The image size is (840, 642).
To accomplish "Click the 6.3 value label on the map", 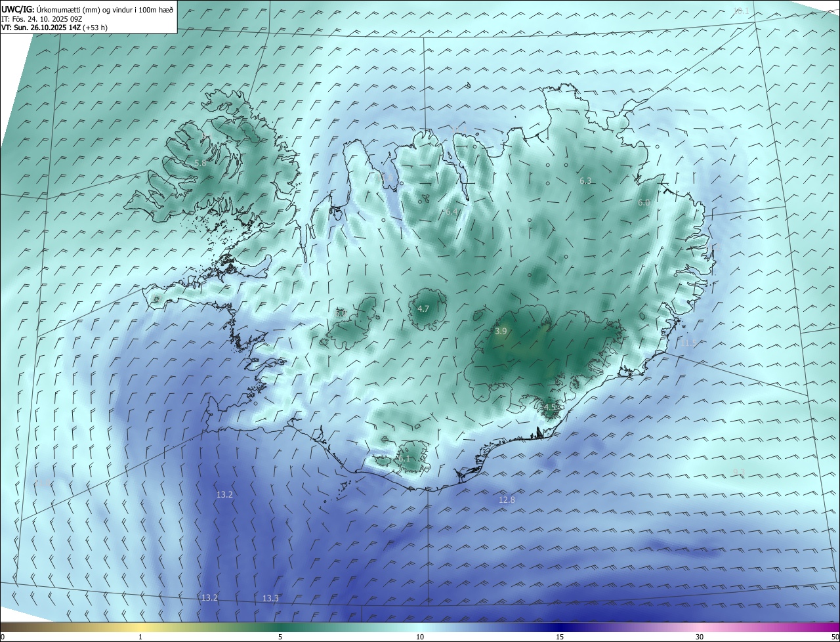I will pyautogui.click(x=585, y=181).
